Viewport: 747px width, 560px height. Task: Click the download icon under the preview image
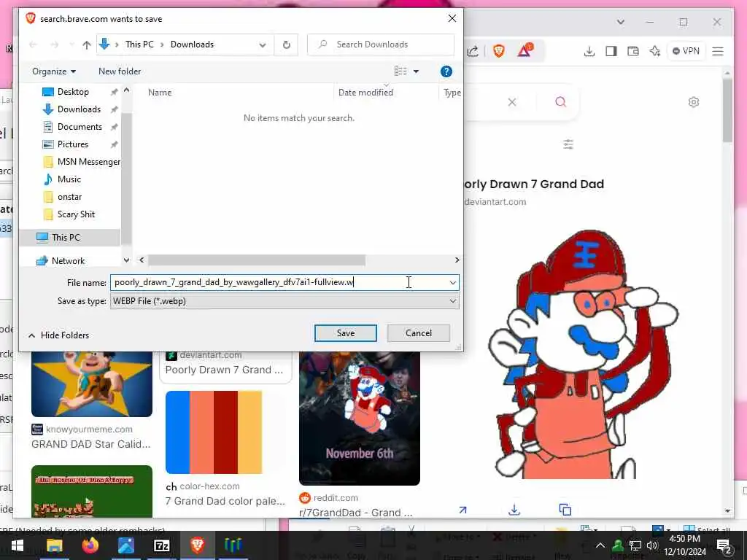point(514,510)
